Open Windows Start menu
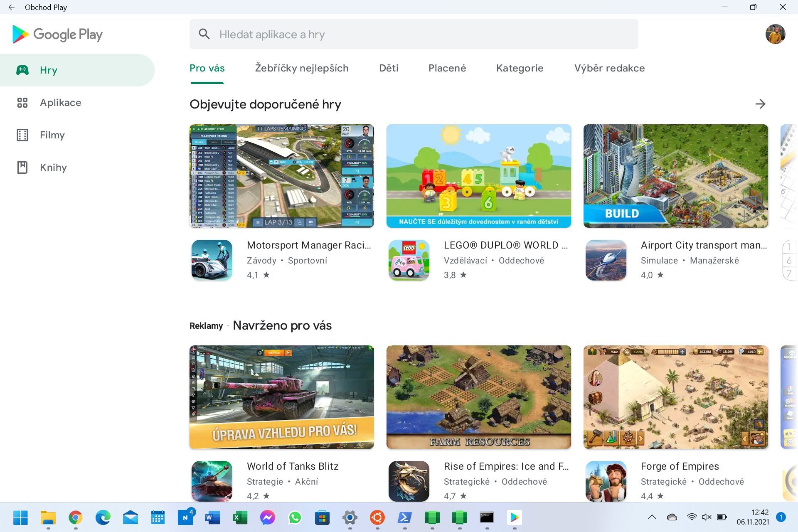The height and width of the screenshot is (532, 798). [20, 517]
